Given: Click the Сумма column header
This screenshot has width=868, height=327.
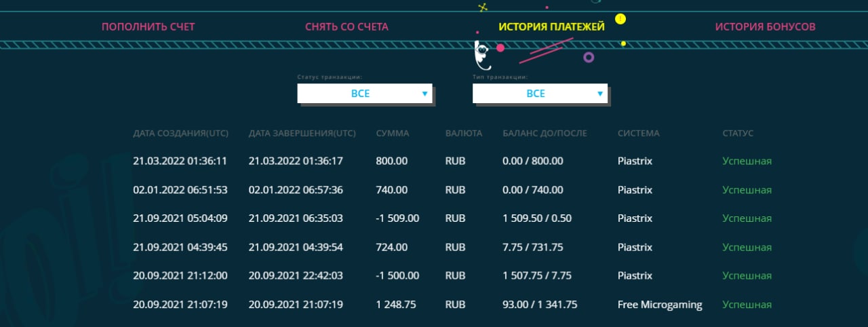Looking at the screenshot, I should coord(393,133).
